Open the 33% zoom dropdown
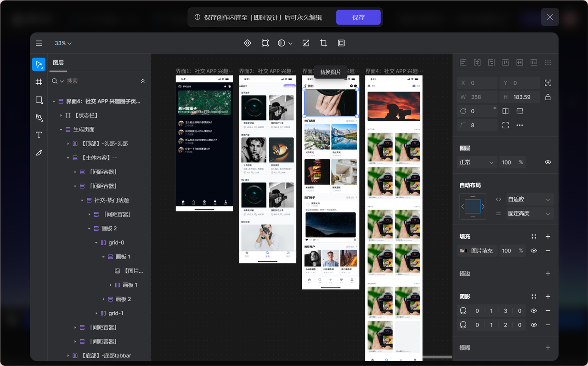This screenshot has width=588, height=366. pyautogui.click(x=63, y=43)
